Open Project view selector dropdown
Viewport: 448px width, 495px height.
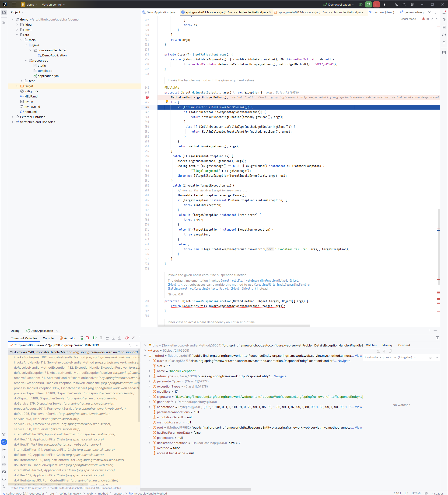pyautogui.click(x=17, y=12)
